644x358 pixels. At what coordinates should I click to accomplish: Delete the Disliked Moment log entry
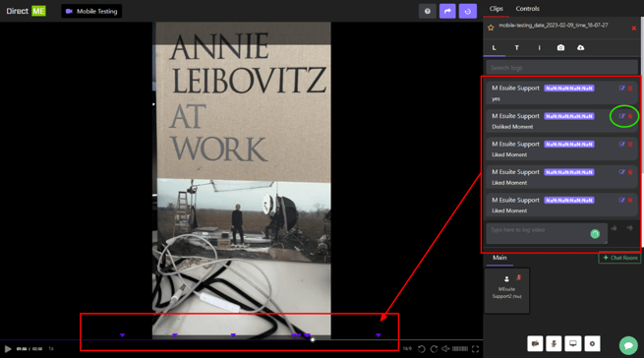coord(630,116)
